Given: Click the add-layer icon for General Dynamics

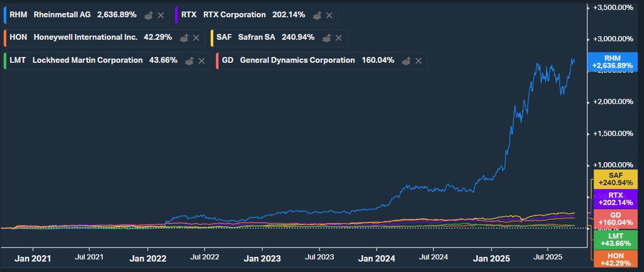Looking at the screenshot, I should pos(406,61).
